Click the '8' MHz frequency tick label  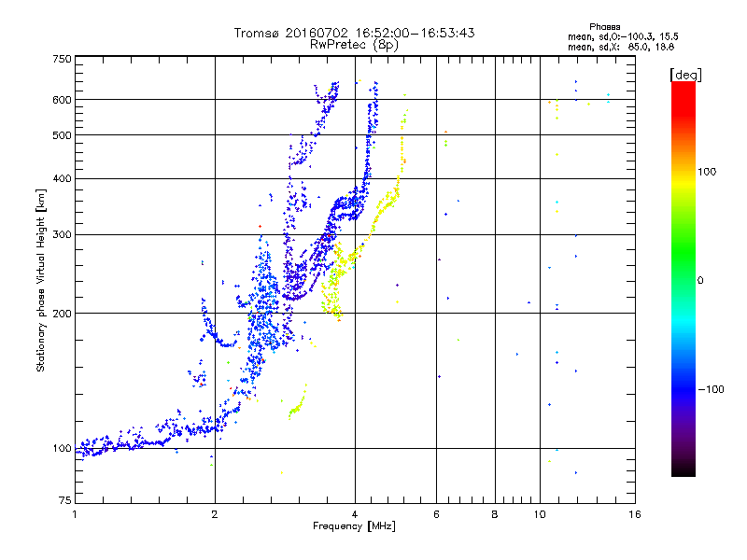495,514
